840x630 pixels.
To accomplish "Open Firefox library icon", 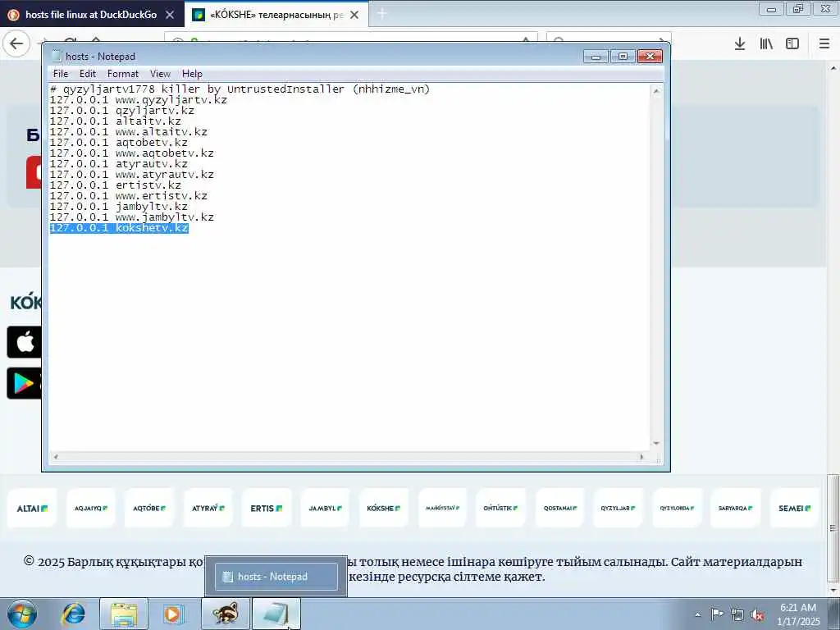I will pos(766,44).
